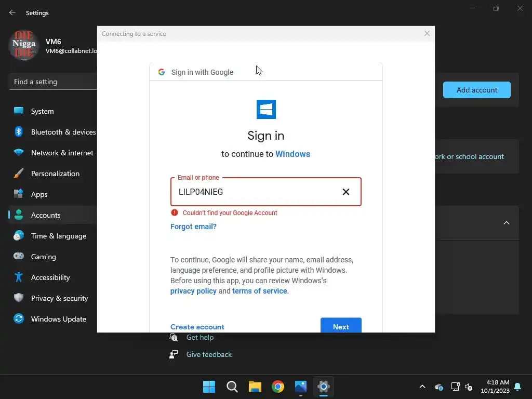532x399 pixels.
Task: Click the Accounts person icon
Action: [x=19, y=215]
